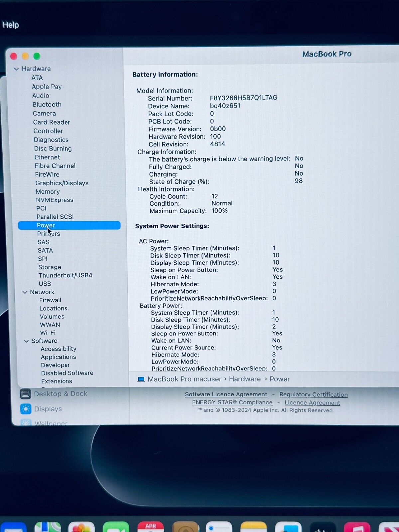This screenshot has height=532, width=399.
Task: Select Volumes under Network
Action: (52, 317)
